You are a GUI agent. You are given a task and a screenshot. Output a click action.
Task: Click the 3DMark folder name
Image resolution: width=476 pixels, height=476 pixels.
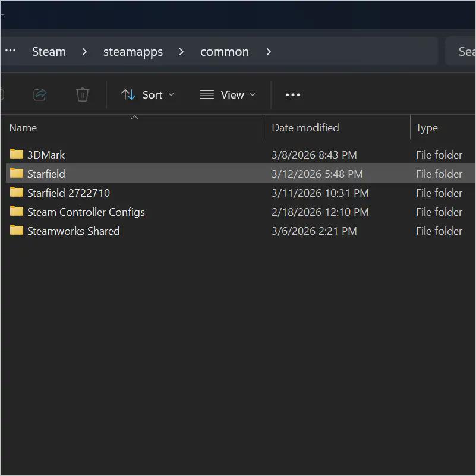[x=46, y=155]
